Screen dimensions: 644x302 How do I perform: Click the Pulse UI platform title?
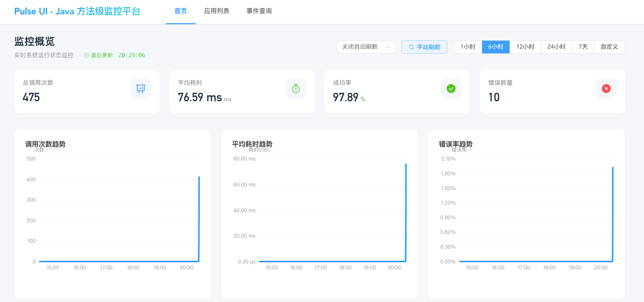point(77,11)
